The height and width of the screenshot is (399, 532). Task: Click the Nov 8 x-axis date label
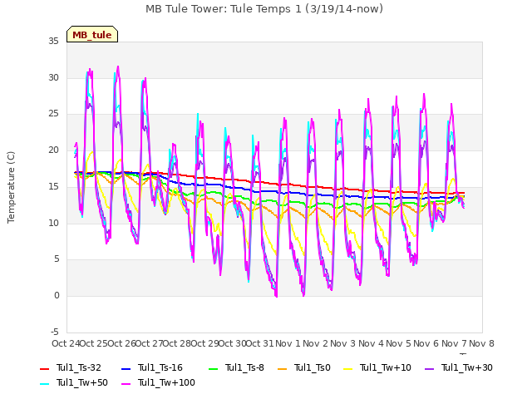481,343
